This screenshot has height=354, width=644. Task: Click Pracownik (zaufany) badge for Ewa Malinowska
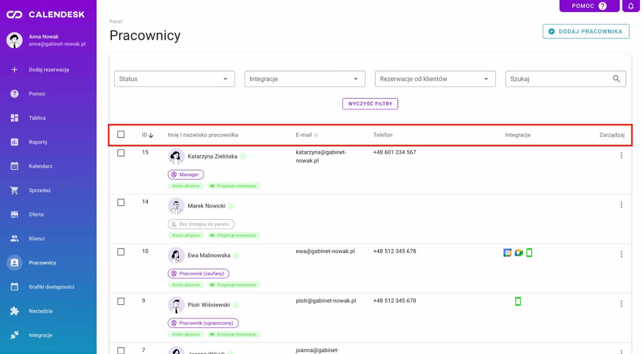pos(199,273)
